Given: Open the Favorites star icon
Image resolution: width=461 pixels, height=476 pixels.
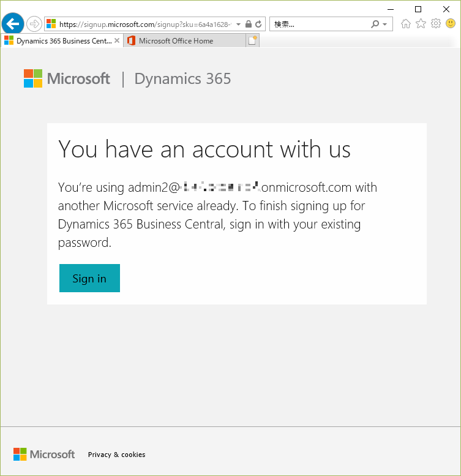Looking at the screenshot, I should (421, 24).
